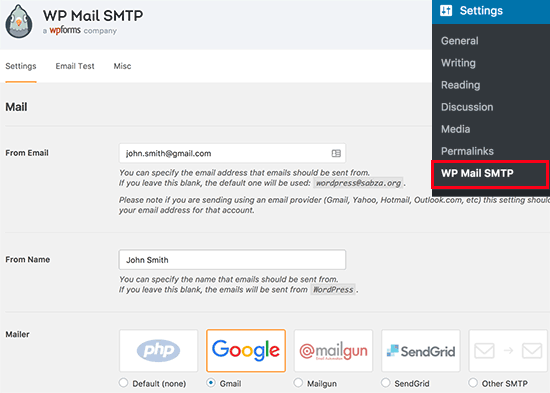The image size is (550, 393).
Task: Click the From Name label
Action: [x=27, y=259]
